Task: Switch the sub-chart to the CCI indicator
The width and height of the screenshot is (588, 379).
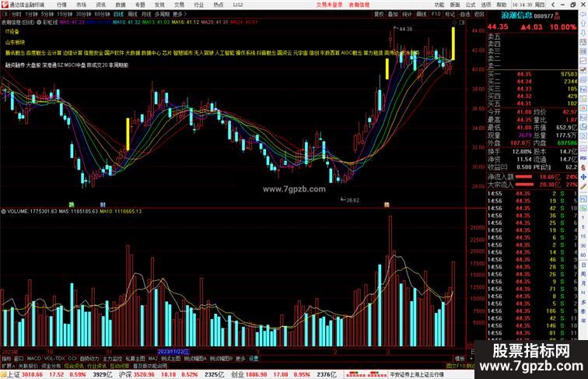Action: 72,359
